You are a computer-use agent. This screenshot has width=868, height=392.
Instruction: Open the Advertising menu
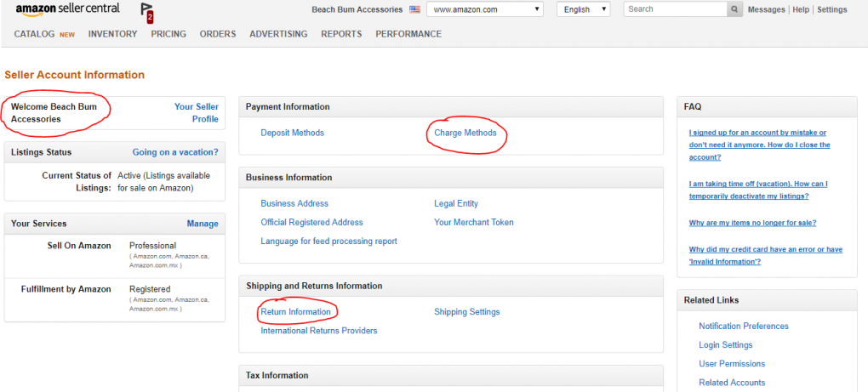pyautogui.click(x=278, y=34)
